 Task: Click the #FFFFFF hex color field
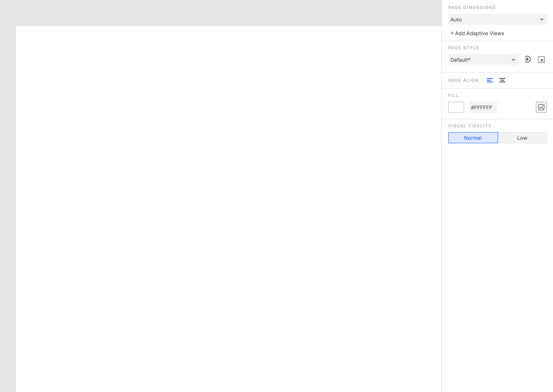click(x=483, y=107)
